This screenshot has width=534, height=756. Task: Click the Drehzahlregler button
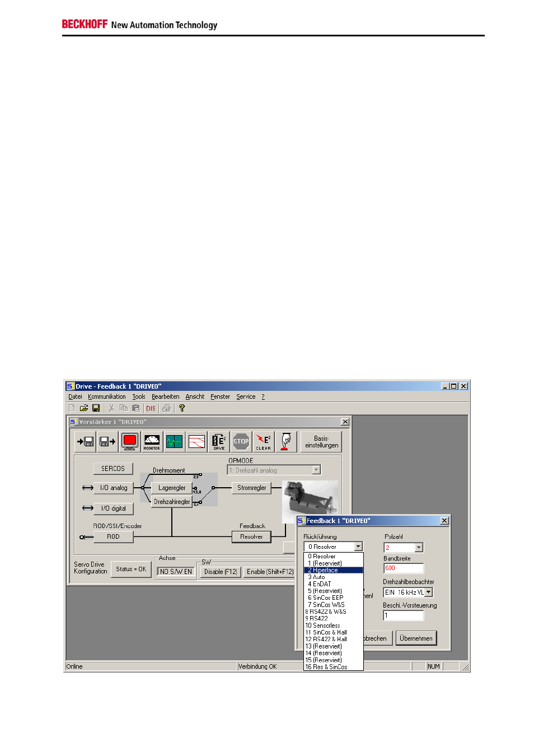pos(172,502)
